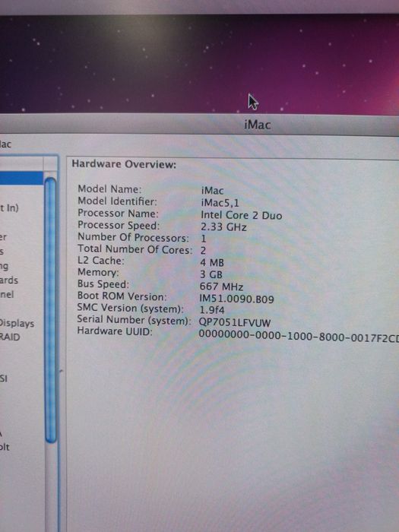399x532 pixels.
Task: Select Boot ROM Version value IM51.0090.B09
Action: pyautogui.click(x=236, y=299)
